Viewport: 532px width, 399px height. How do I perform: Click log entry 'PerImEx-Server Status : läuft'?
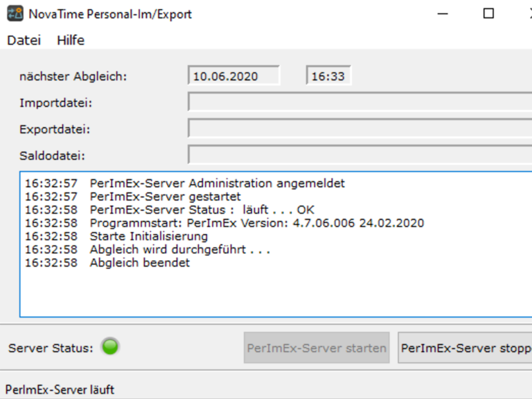[x=202, y=210]
